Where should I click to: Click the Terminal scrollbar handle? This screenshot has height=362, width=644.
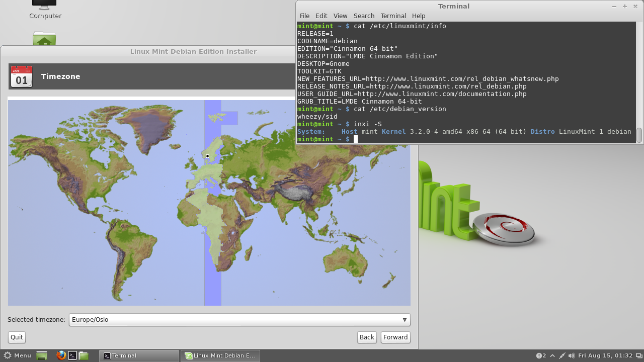(x=639, y=135)
